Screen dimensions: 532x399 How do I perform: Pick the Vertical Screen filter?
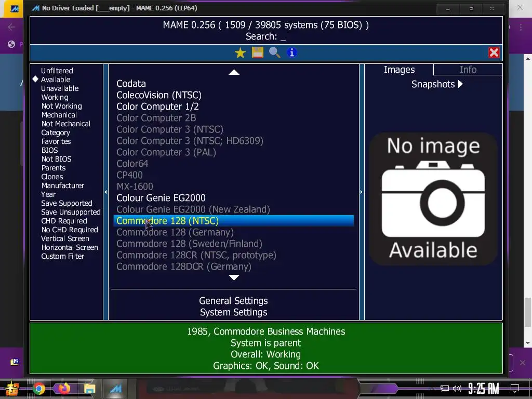click(65, 238)
